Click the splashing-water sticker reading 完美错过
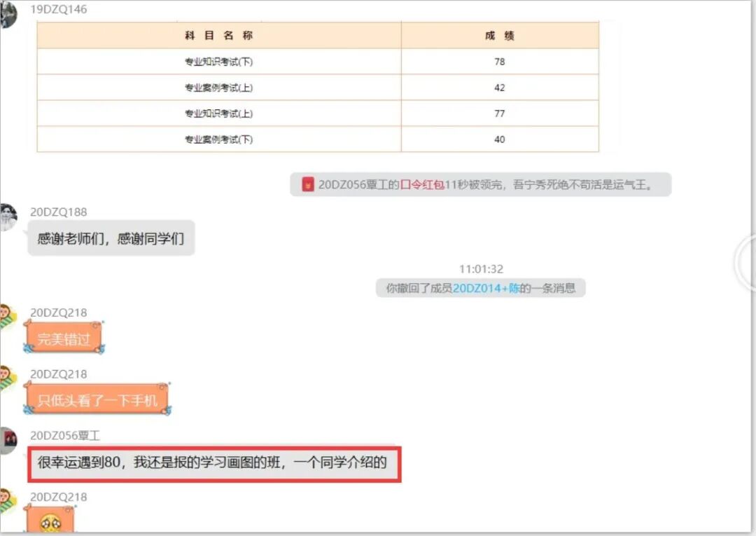 tap(63, 337)
